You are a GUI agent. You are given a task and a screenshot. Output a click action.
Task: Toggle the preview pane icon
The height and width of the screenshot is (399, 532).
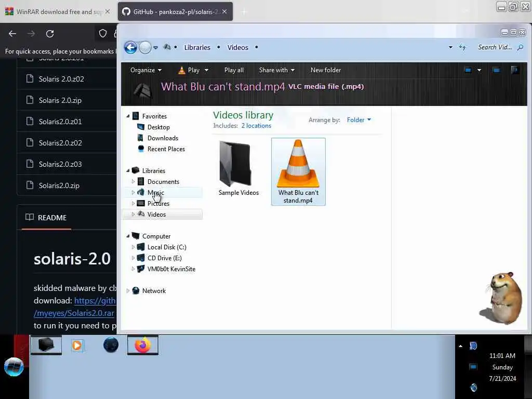click(496, 70)
